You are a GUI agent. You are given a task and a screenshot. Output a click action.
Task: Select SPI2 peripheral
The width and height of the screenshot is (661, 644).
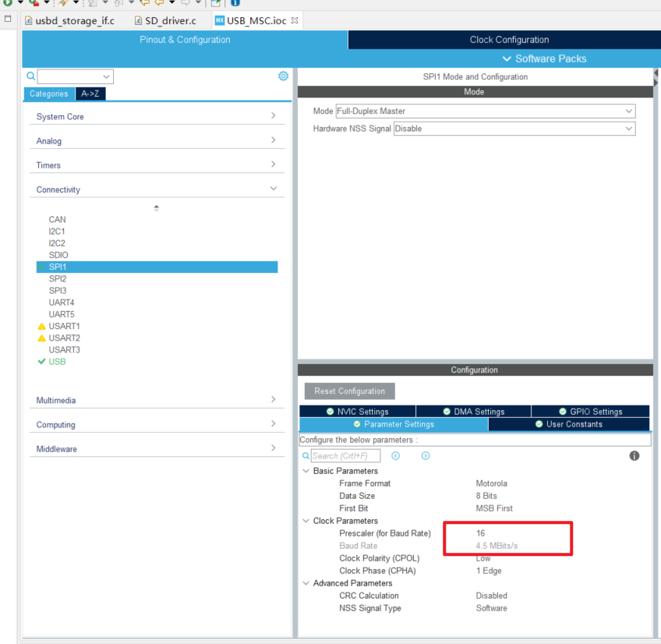tap(58, 279)
